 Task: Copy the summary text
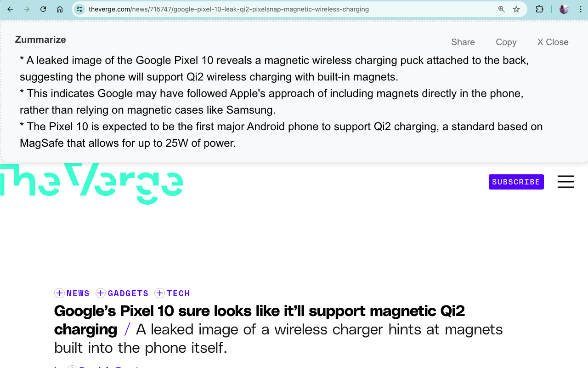pyautogui.click(x=506, y=42)
